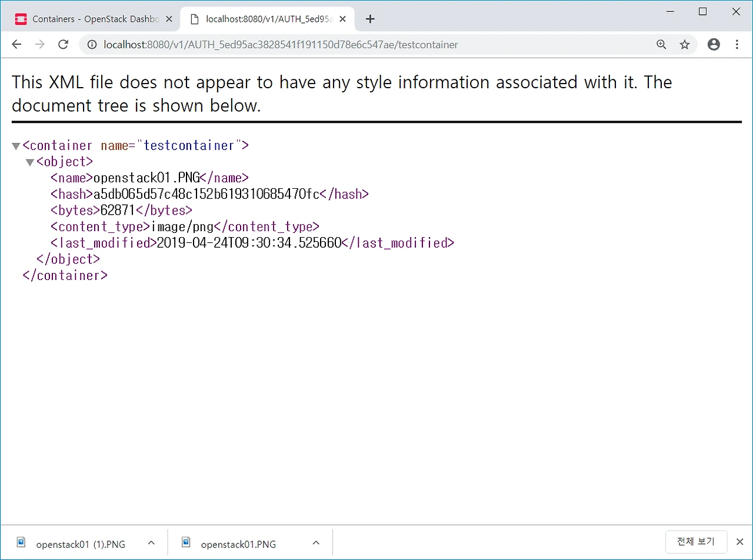Minimize the Chrome window
This screenshot has width=753, height=560.
coord(669,11)
